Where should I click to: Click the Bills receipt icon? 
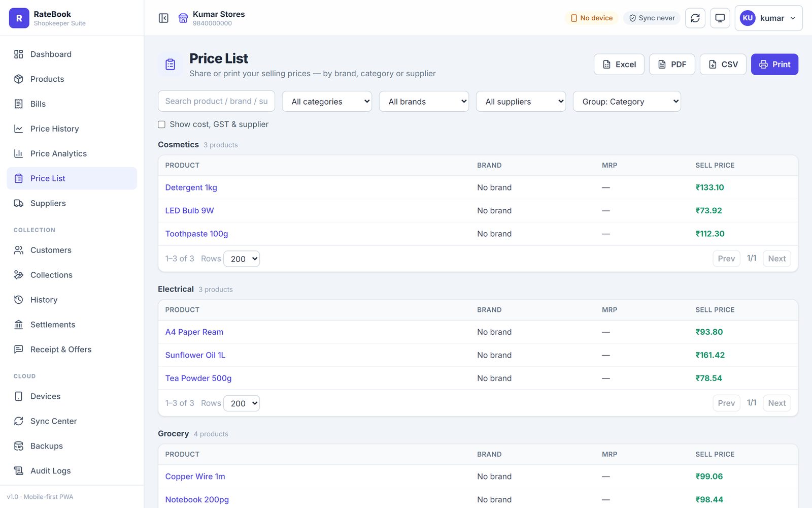pos(19,104)
